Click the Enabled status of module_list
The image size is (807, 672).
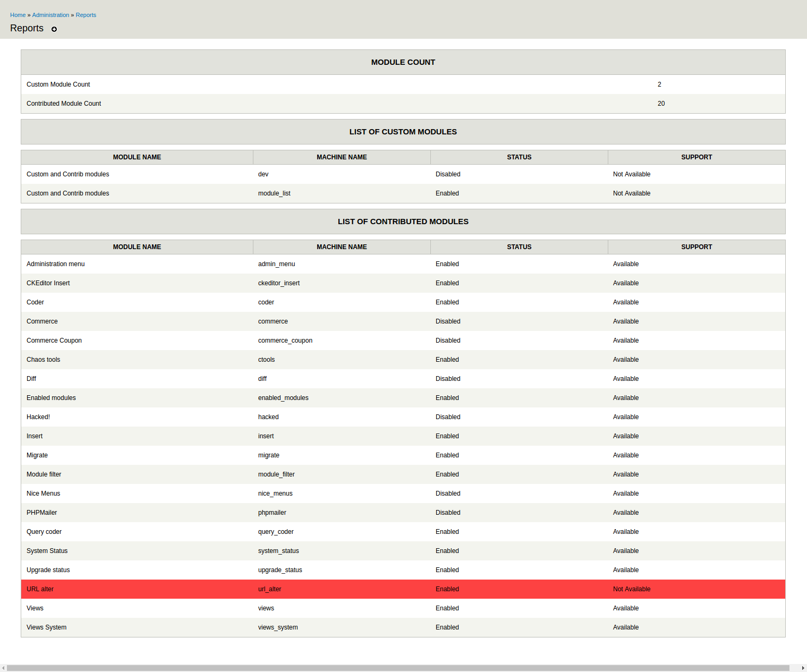tap(447, 193)
